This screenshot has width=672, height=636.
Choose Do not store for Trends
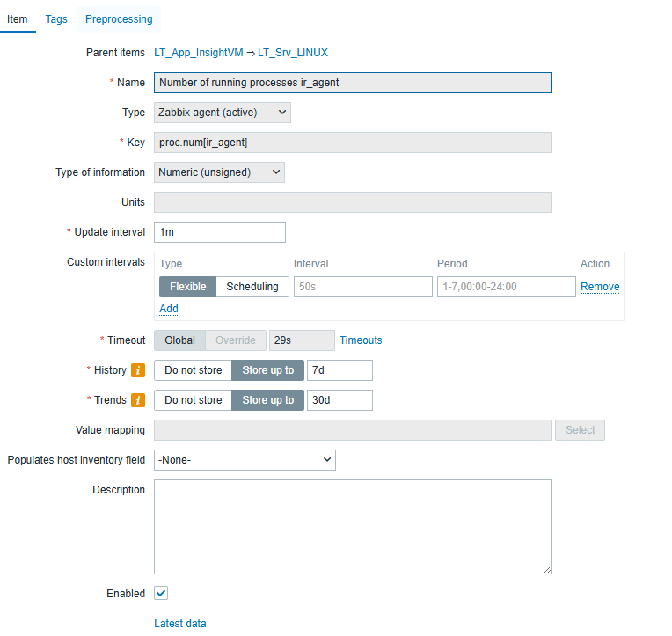[x=193, y=400]
